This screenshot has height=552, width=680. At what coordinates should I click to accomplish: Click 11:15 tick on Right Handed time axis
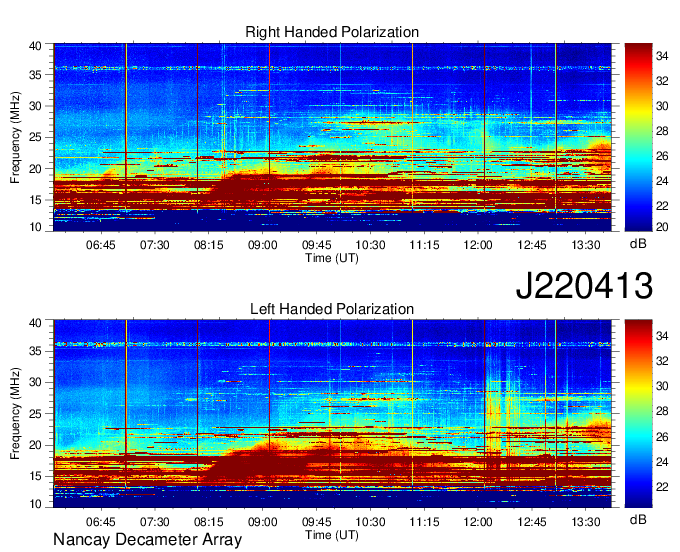coord(425,245)
